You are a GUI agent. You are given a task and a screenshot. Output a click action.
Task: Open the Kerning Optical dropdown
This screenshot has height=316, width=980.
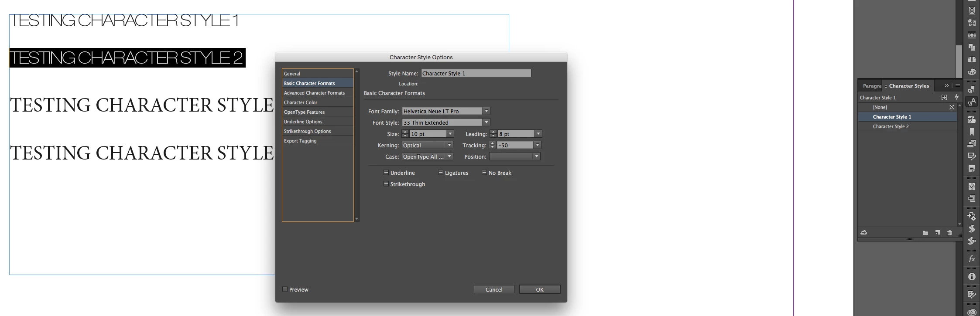tap(427, 145)
